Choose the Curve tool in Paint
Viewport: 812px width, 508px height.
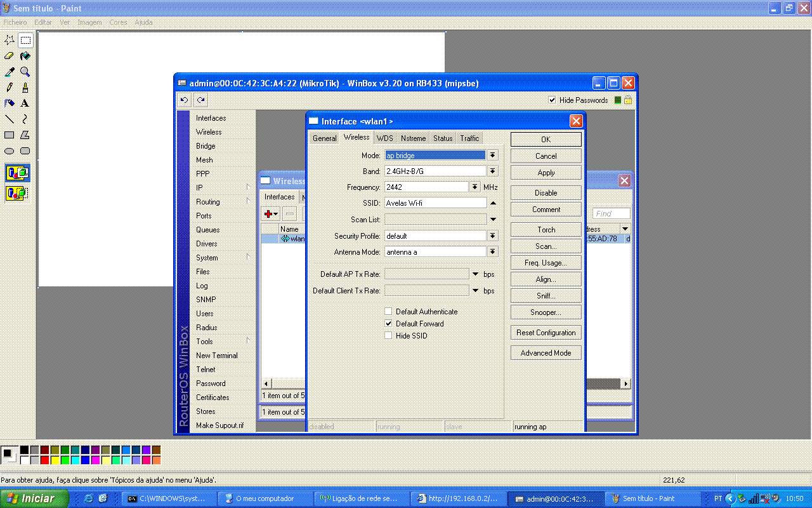click(x=25, y=119)
